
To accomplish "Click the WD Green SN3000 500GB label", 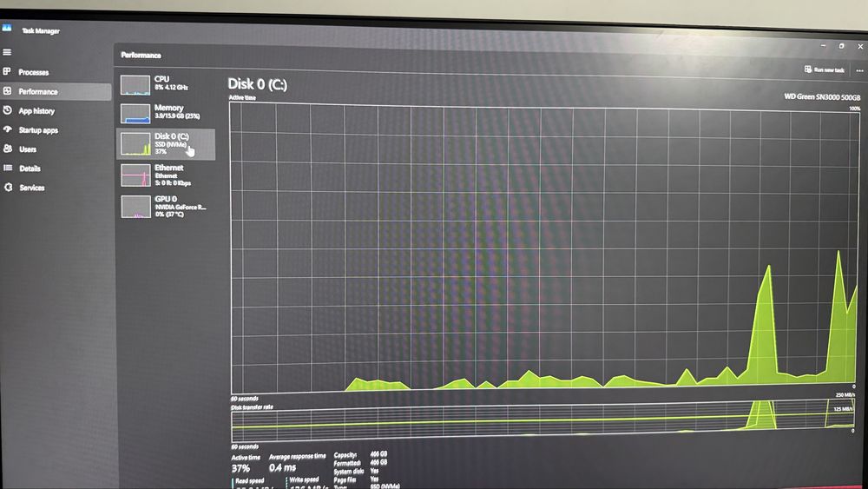I will (822, 97).
